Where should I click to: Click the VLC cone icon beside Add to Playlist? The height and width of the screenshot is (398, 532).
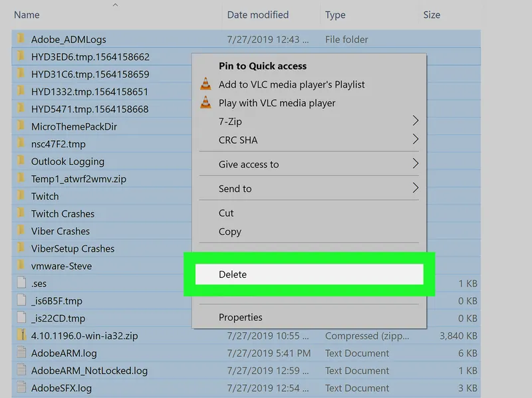(205, 84)
